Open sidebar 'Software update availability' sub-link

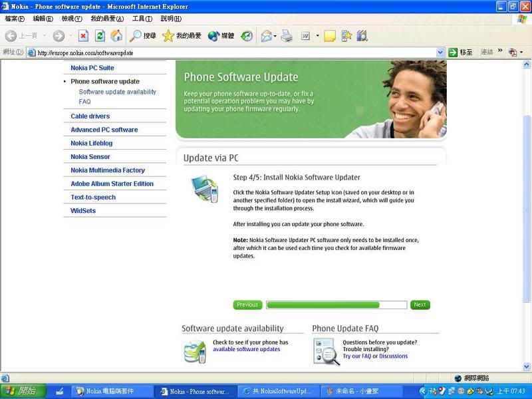pos(118,92)
